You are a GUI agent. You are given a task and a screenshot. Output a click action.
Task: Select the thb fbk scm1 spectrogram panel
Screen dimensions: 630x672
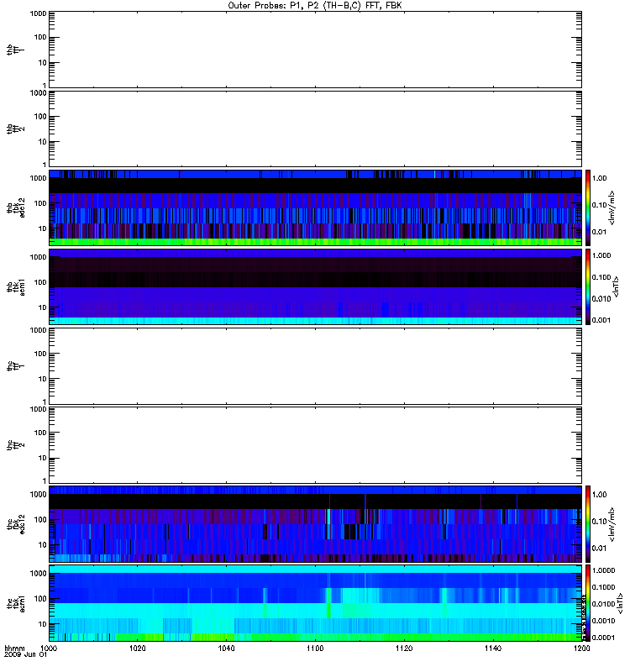(x=315, y=286)
